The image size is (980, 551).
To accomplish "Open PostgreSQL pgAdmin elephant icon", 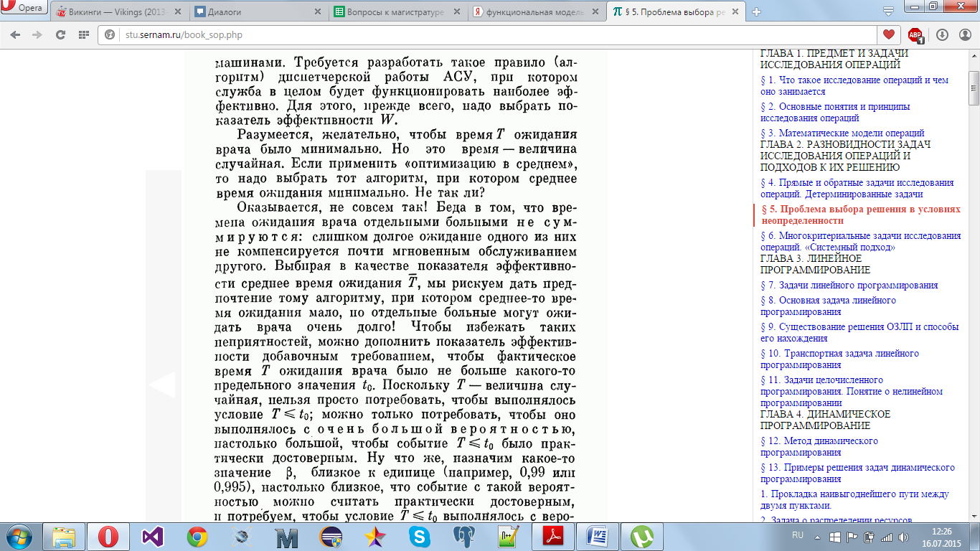I will point(464,536).
